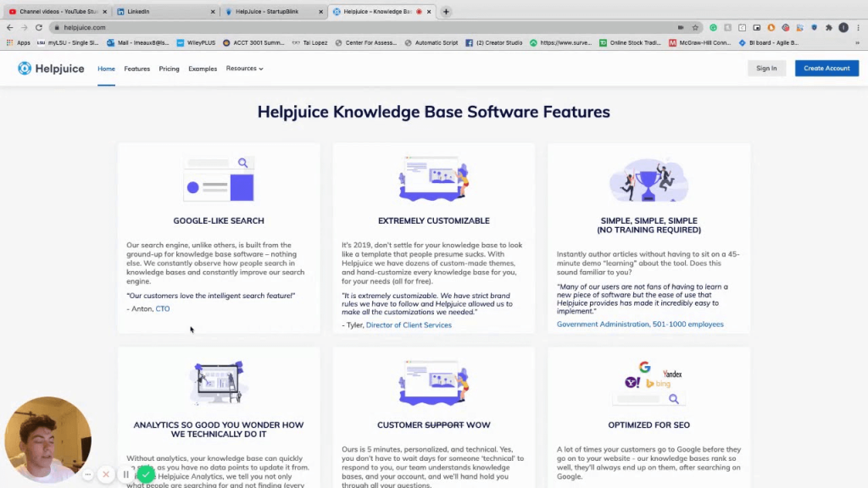This screenshot has width=868, height=488.
Task: Go to Home in the navigation
Action: click(106, 69)
